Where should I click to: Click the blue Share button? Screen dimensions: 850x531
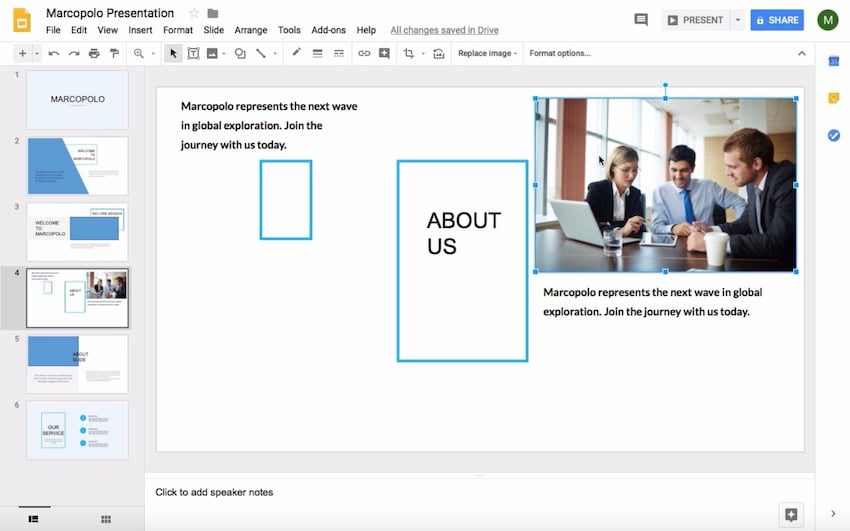click(777, 20)
